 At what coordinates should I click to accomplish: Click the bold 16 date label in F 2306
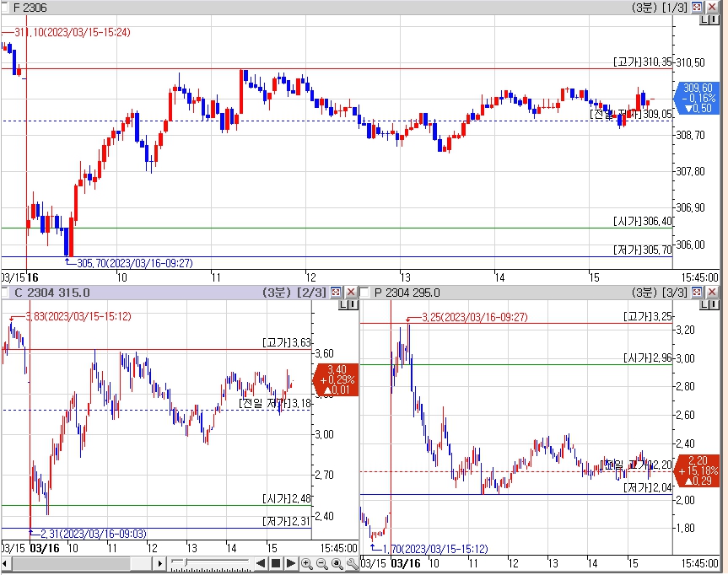(x=33, y=277)
